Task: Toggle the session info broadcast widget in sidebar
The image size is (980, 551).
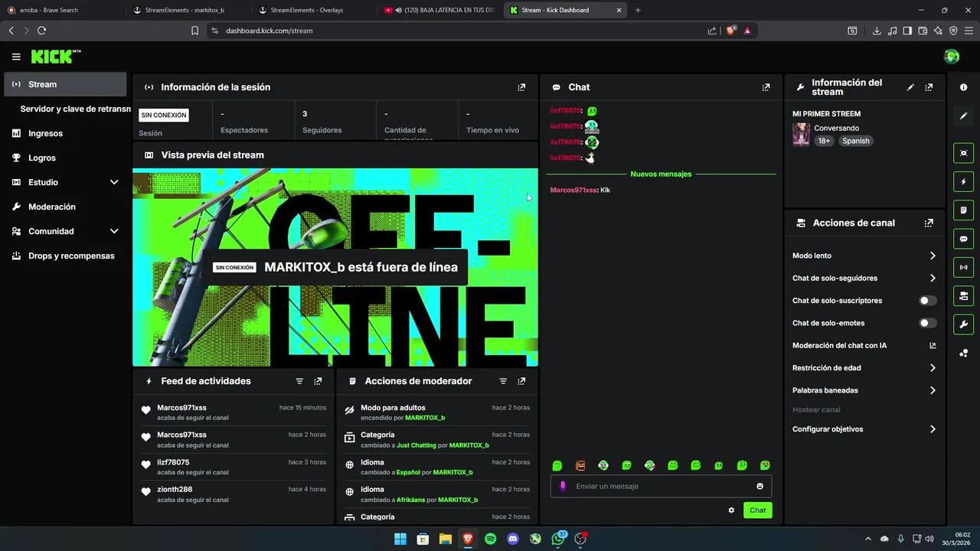Action: (963, 267)
